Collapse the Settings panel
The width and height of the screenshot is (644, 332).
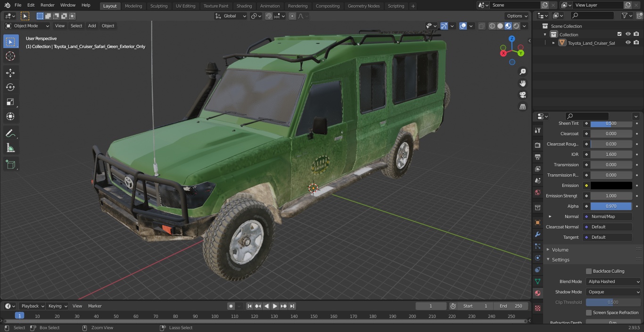pos(560,259)
